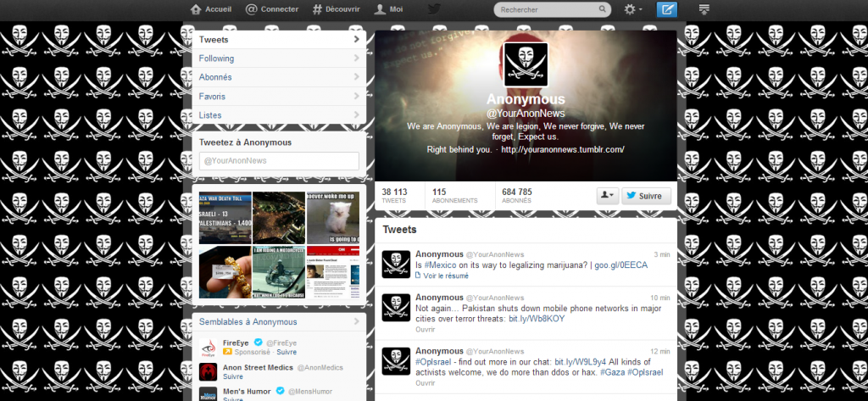
Task: Open the white kitten meme thumbnail
Action: click(332, 218)
